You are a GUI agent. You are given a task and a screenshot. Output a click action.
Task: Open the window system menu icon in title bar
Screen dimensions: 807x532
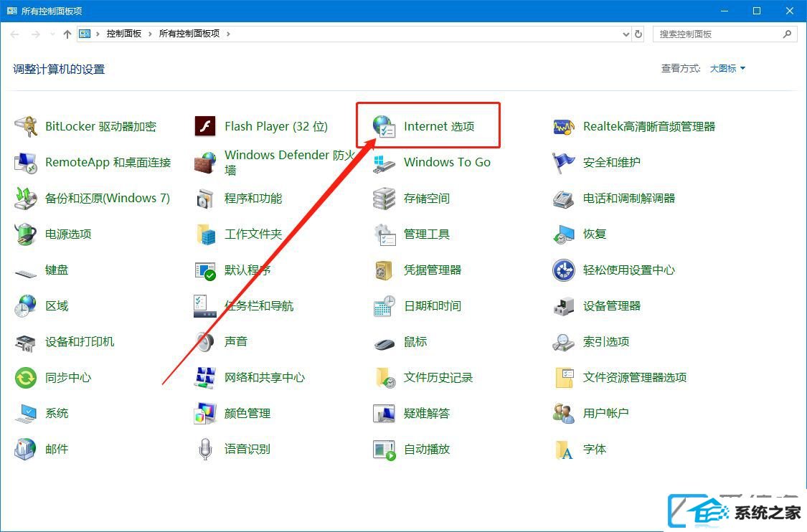click(x=11, y=11)
